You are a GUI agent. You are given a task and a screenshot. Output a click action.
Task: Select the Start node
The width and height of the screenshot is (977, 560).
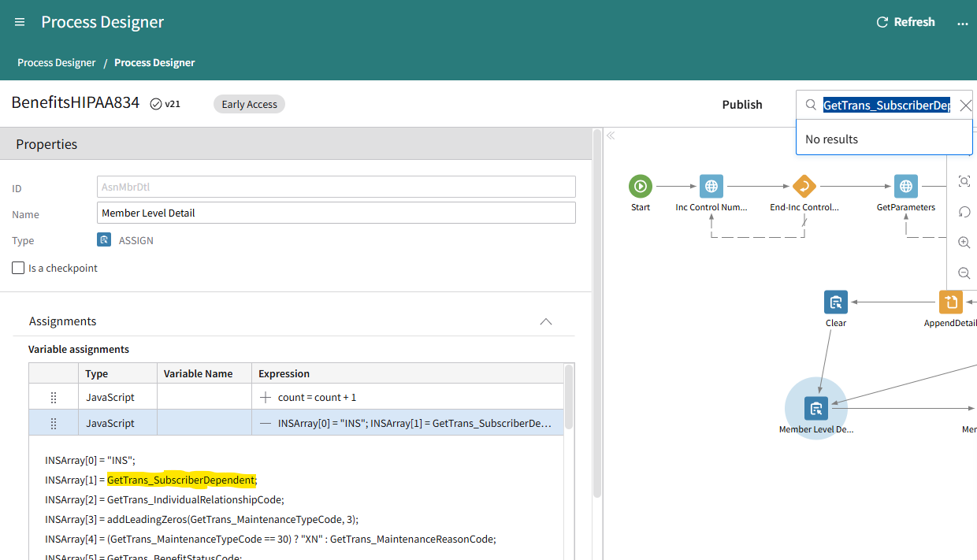point(641,187)
